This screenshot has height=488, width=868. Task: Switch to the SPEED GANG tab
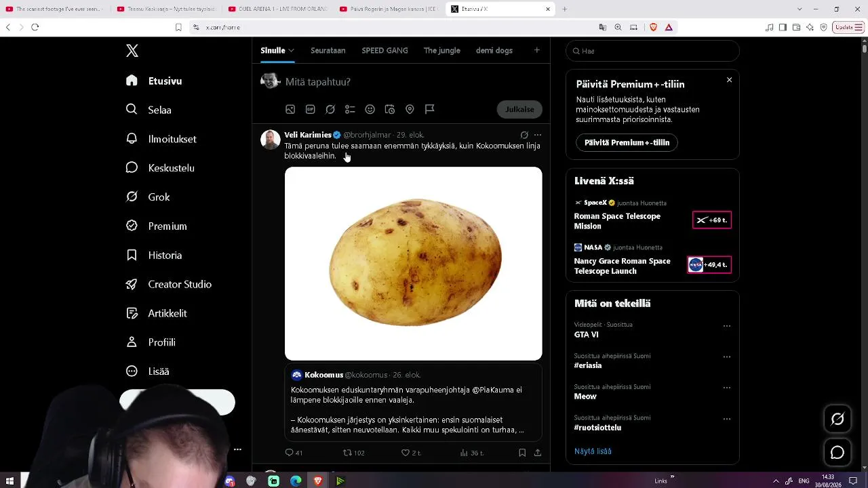pyautogui.click(x=384, y=50)
